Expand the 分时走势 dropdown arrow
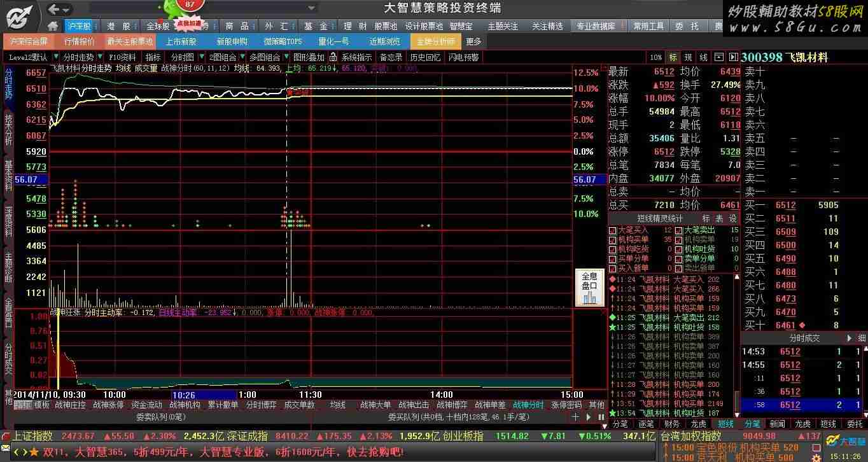Screen dimensions: 868x462 100,57
